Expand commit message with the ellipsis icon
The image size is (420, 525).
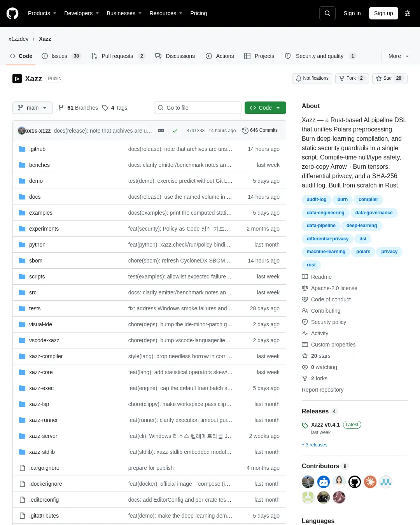(x=161, y=131)
